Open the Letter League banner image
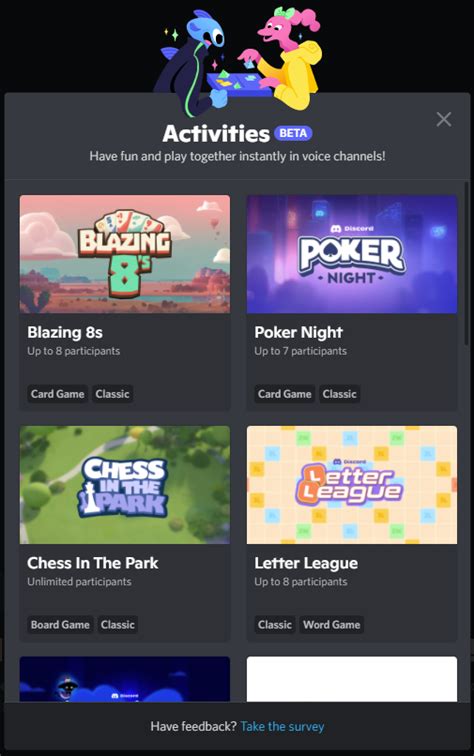The image size is (474, 756). [x=352, y=485]
